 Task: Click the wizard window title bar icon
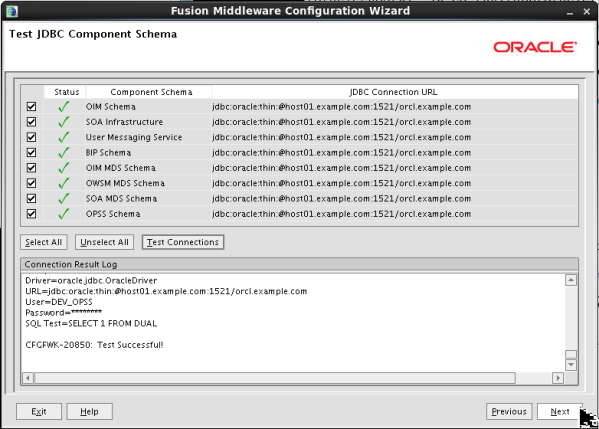point(12,11)
